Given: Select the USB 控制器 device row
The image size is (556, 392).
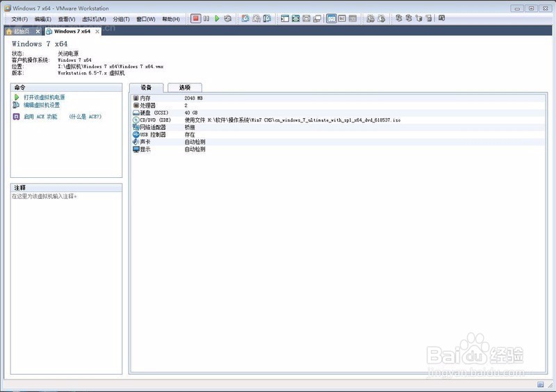Looking at the screenshot, I should [338, 135].
